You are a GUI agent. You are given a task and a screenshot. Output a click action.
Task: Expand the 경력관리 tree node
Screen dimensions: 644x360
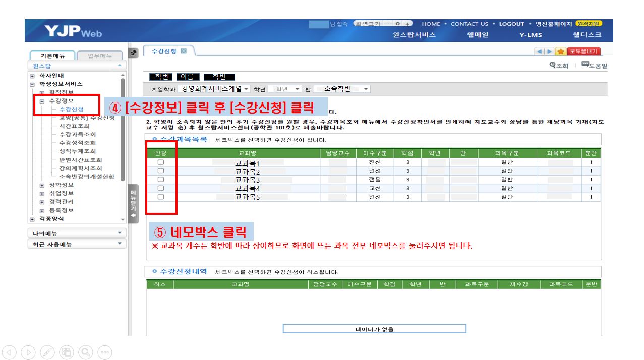42,202
